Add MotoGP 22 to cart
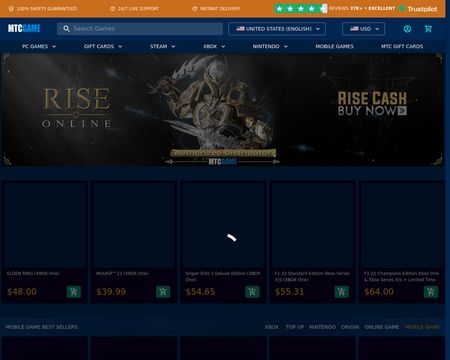The height and width of the screenshot is (360, 450). (x=163, y=292)
